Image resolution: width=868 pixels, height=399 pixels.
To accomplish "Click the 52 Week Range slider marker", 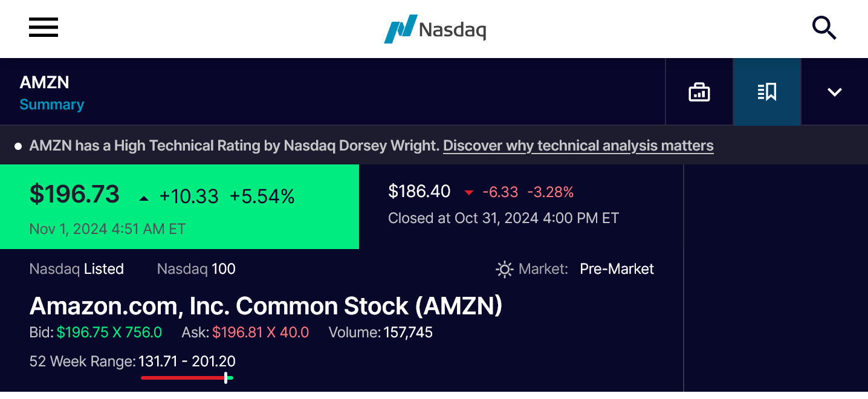I will pyautogui.click(x=225, y=378).
